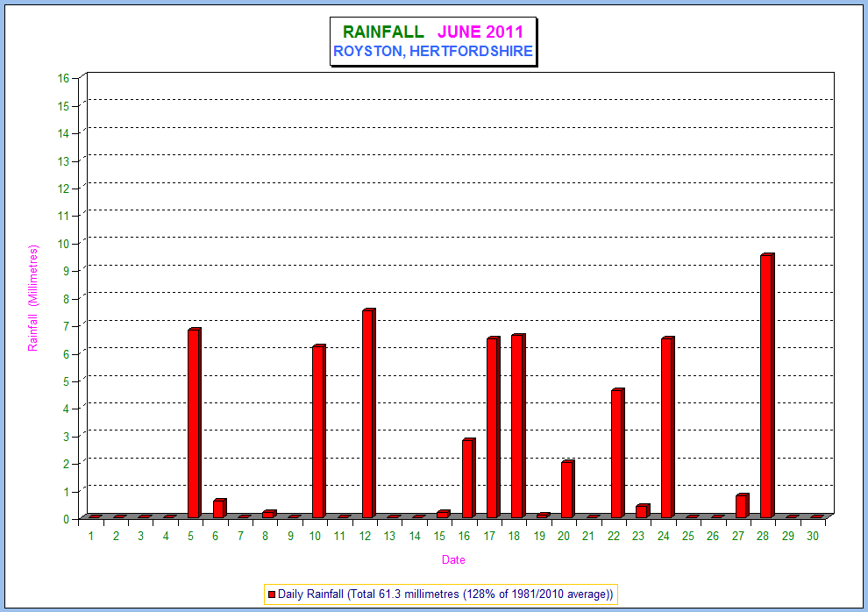This screenshot has width=868, height=612.
Task: Click the rainfall bar for date 10
Action: click(x=318, y=431)
